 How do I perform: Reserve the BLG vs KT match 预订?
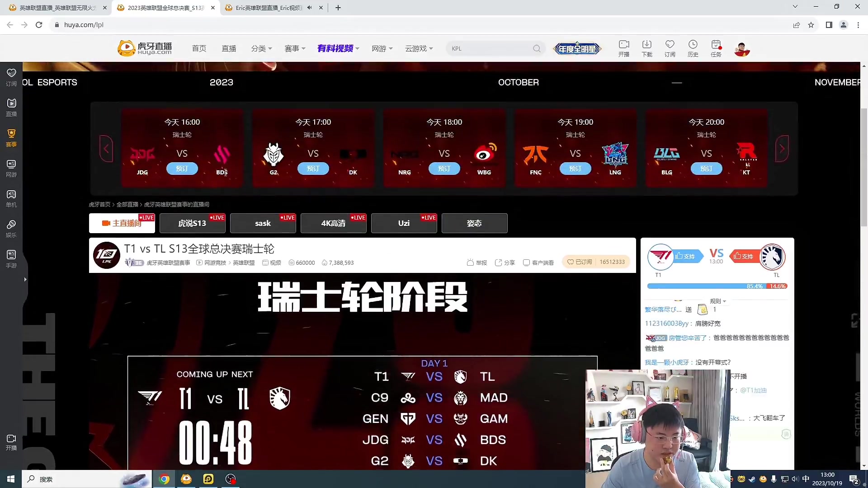(707, 169)
